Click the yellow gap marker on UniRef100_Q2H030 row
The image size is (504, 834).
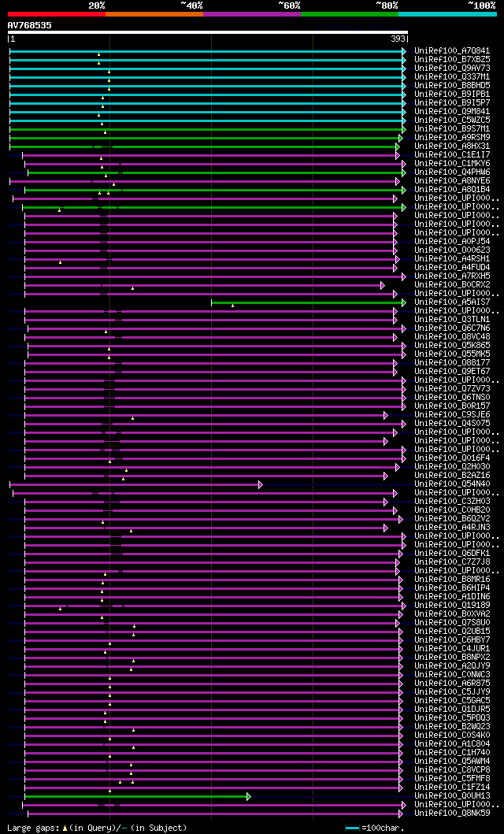126,470
